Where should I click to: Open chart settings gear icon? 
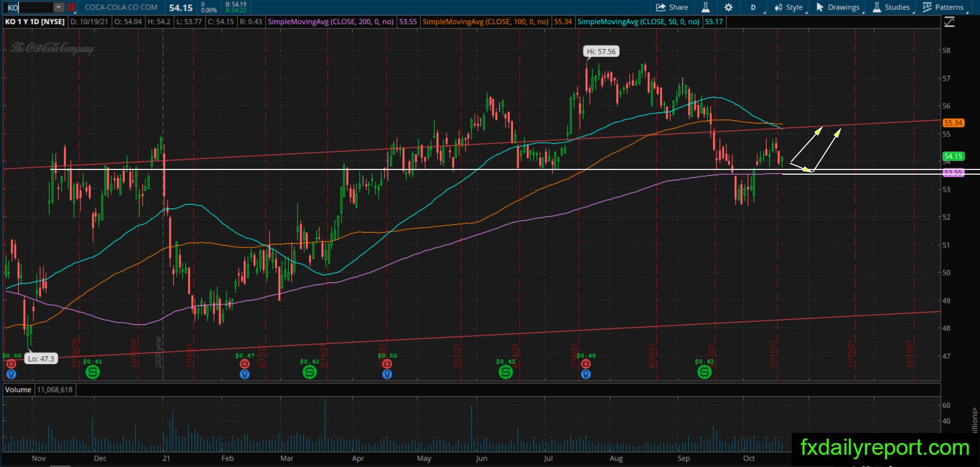pos(728,7)
